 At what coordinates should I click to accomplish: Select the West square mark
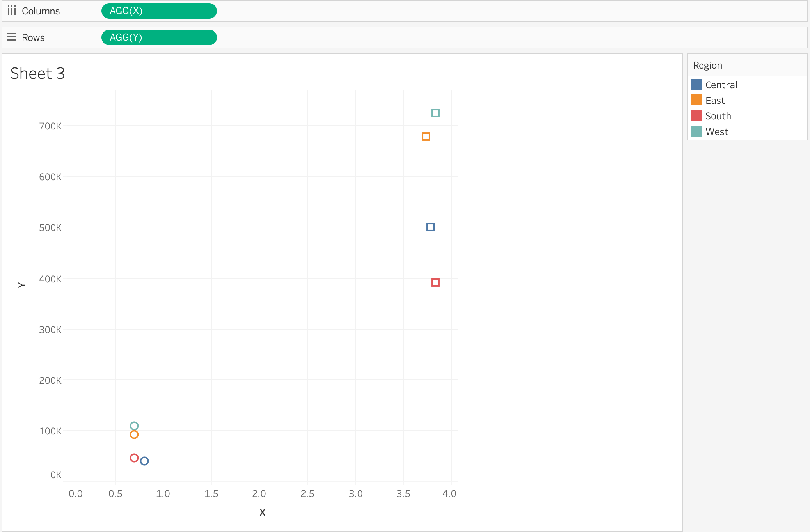click(435, 113)
